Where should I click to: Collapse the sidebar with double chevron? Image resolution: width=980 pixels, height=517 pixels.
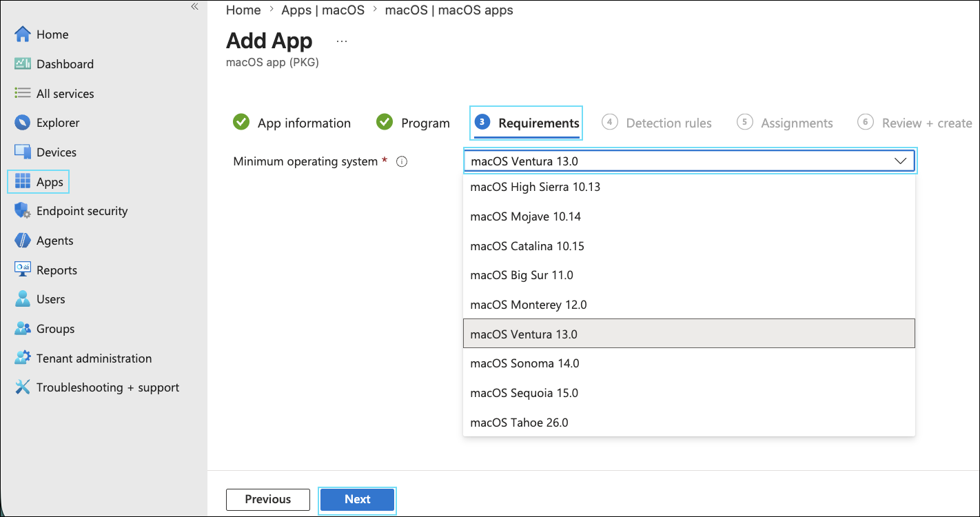click(x=194, y=6)
